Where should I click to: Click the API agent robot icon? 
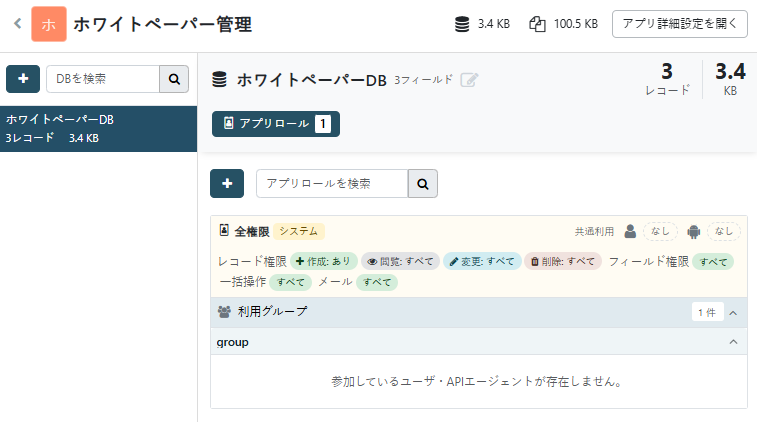694,232
